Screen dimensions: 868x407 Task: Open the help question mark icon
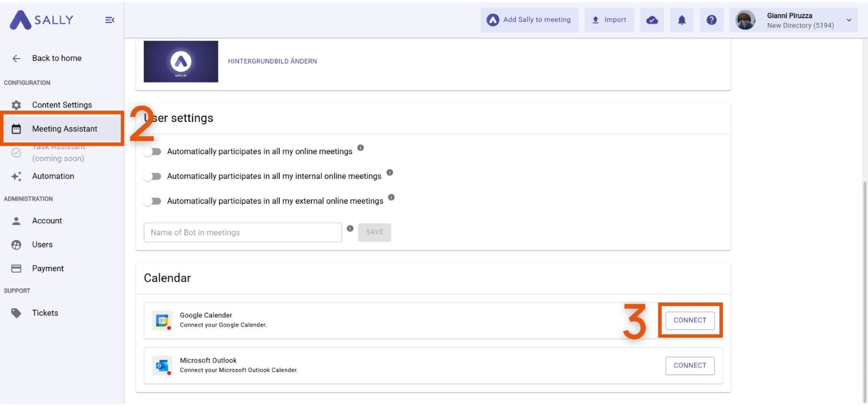coord(711,20)
